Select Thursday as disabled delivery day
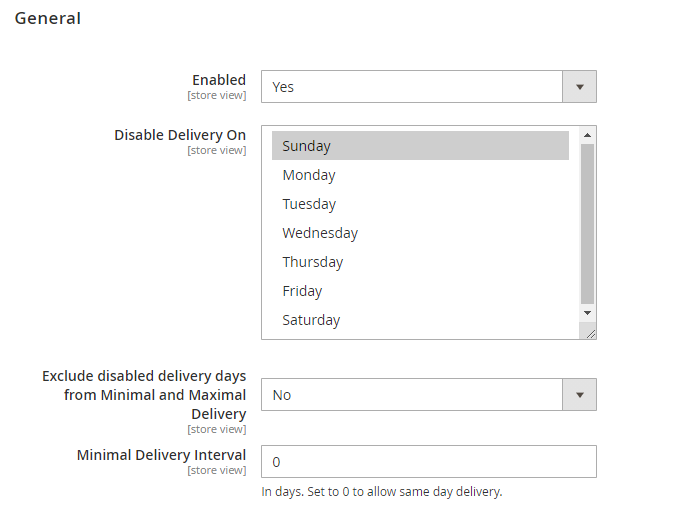The width and height of the screenshot is (674, 516). click(313, 262)
